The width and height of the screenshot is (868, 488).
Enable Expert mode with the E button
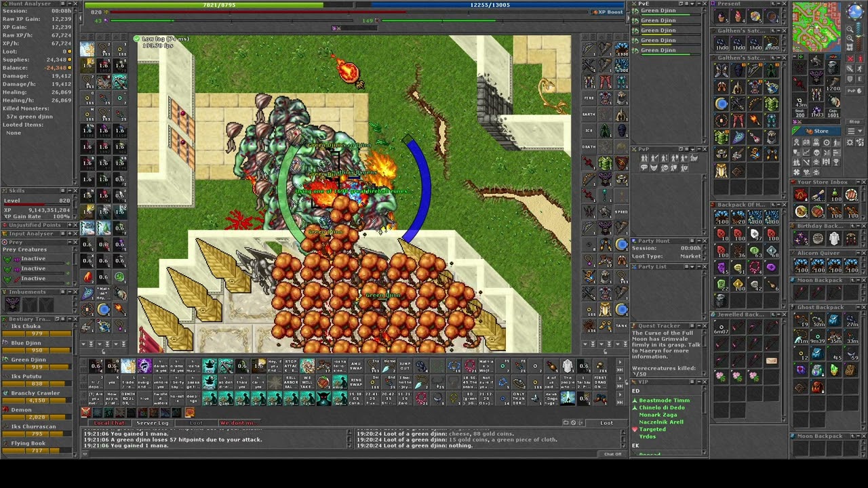[860, 79]
